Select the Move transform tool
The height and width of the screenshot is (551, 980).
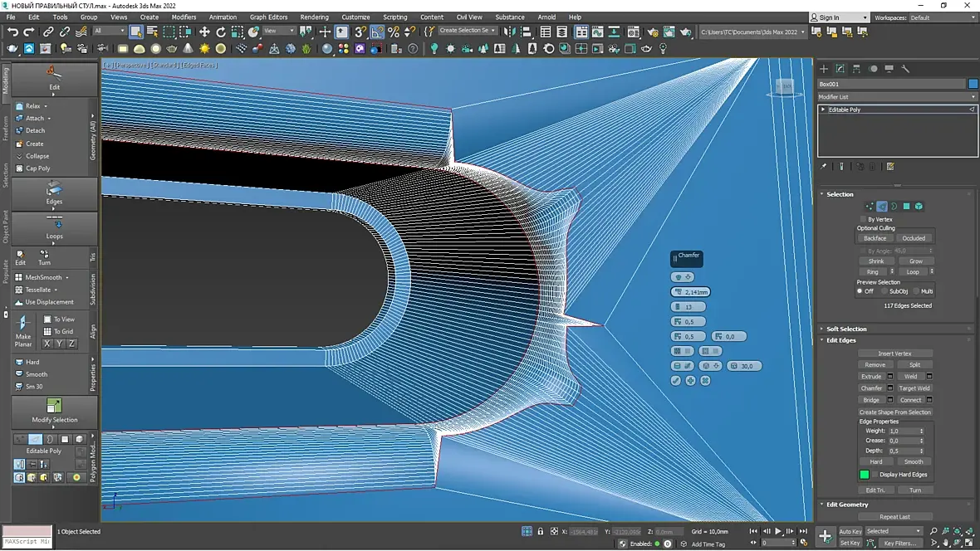coord(204,32)
